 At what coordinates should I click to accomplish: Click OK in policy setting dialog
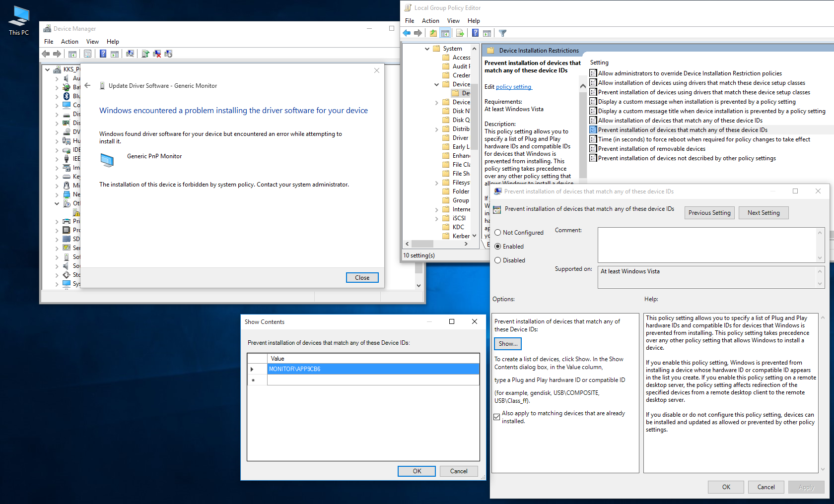(x=726, y=487)
